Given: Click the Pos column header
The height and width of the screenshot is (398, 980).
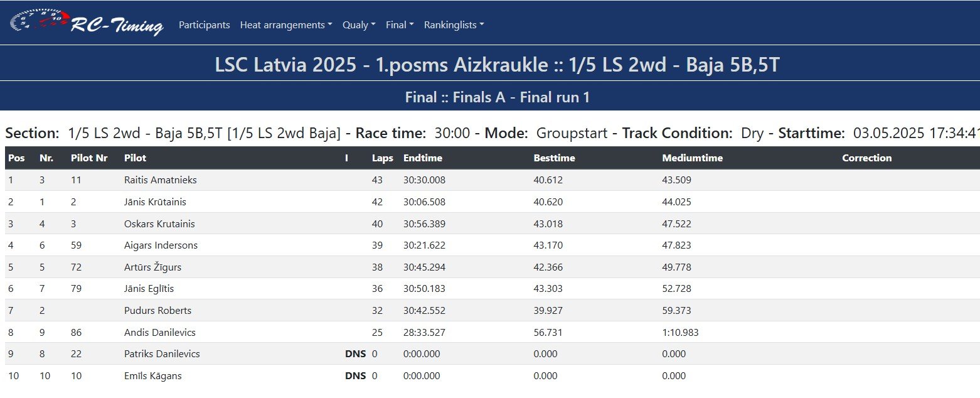Looking at the screenshot, I should (x=16, y=158).
